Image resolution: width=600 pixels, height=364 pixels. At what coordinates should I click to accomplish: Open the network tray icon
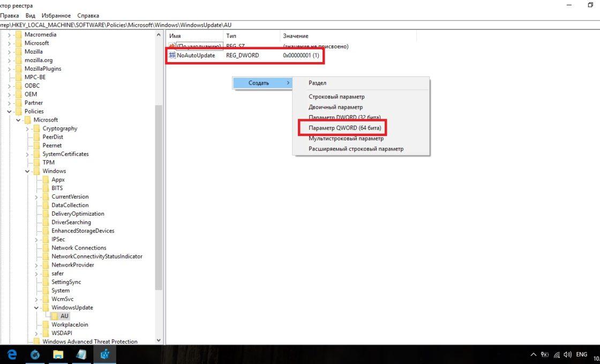(x=557, y=355)
